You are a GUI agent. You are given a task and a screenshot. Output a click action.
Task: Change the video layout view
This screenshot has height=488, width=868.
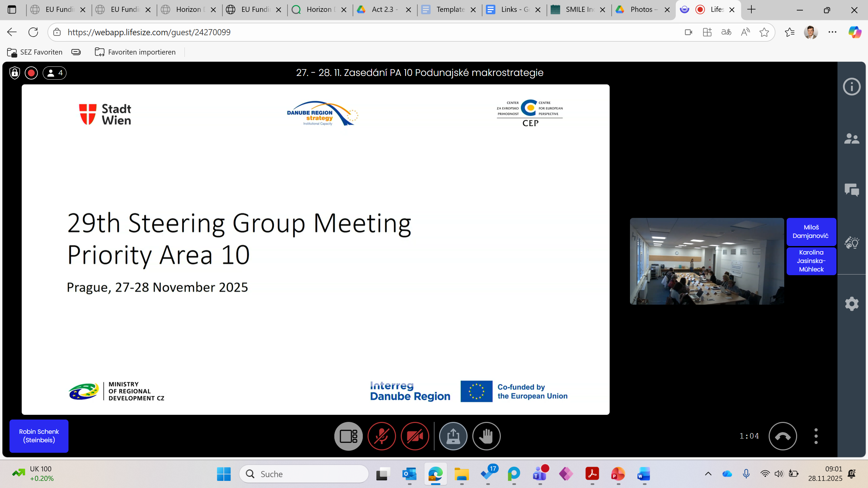point(348,436)
